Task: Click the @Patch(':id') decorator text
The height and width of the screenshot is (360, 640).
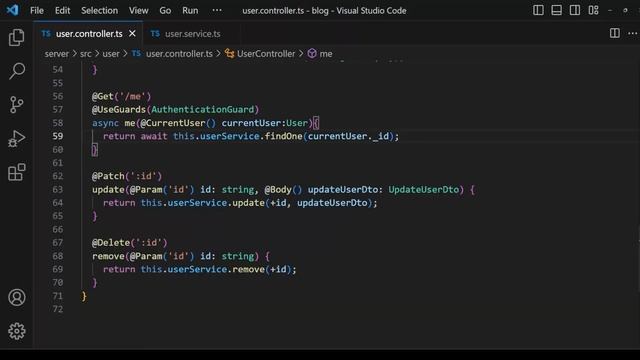Action: point(127,176)
